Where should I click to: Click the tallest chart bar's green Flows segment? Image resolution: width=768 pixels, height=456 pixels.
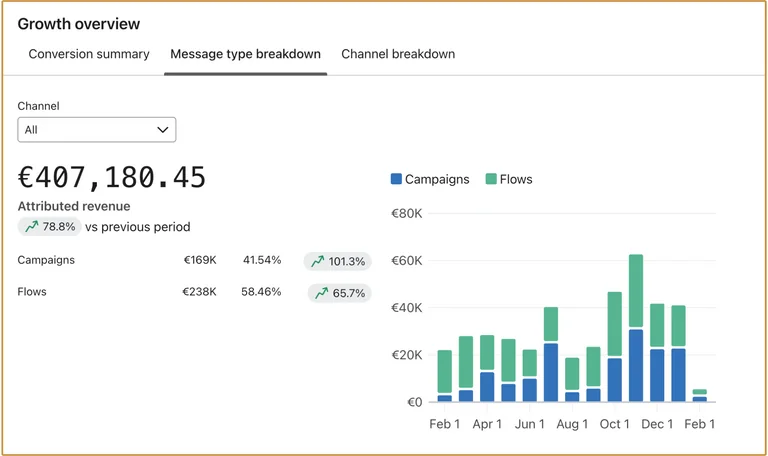pos(636,290)
